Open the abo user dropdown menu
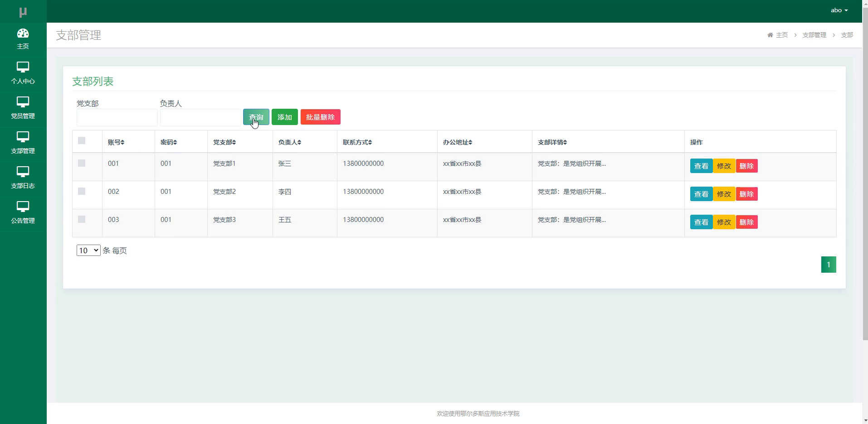 click(839, 10)
